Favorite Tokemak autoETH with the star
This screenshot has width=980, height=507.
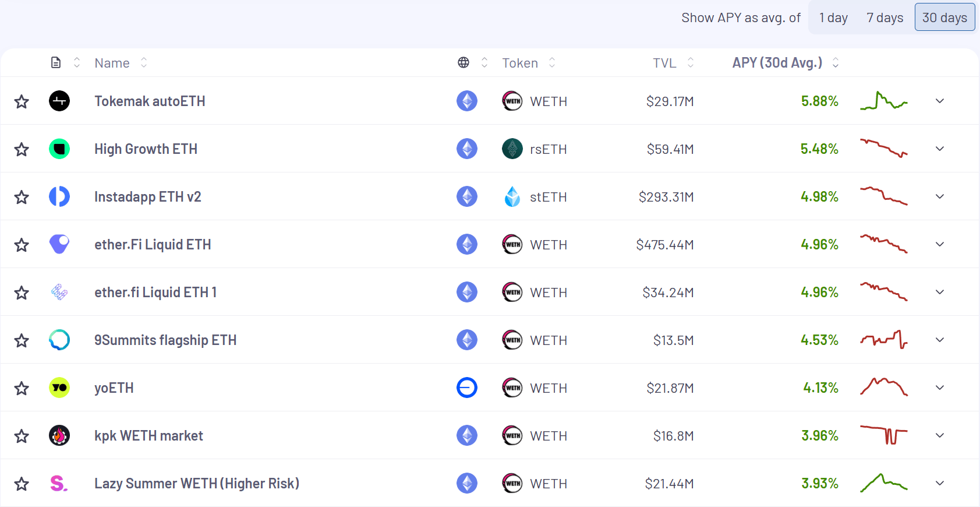[22, 101]
